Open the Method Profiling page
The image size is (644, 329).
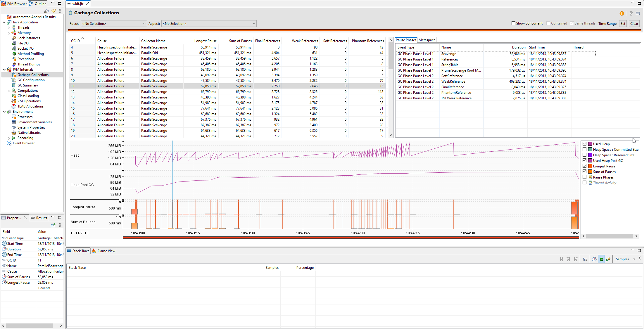tap(30, 54)
